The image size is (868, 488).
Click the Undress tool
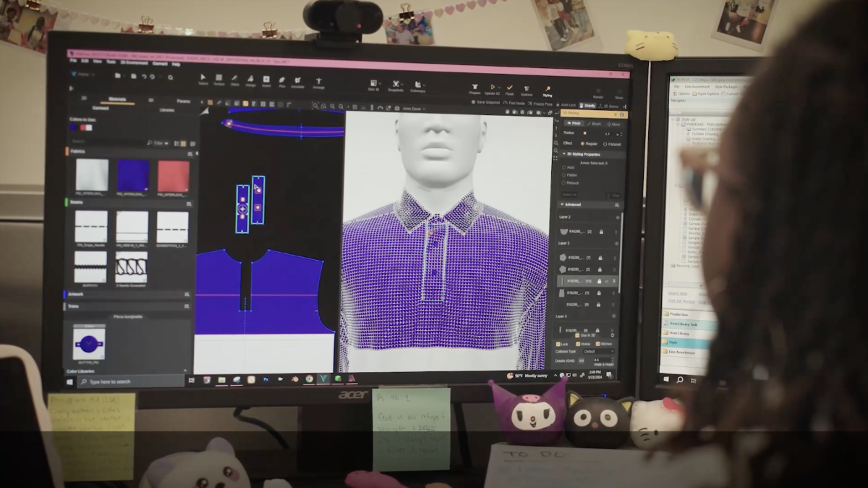point(527,90)
